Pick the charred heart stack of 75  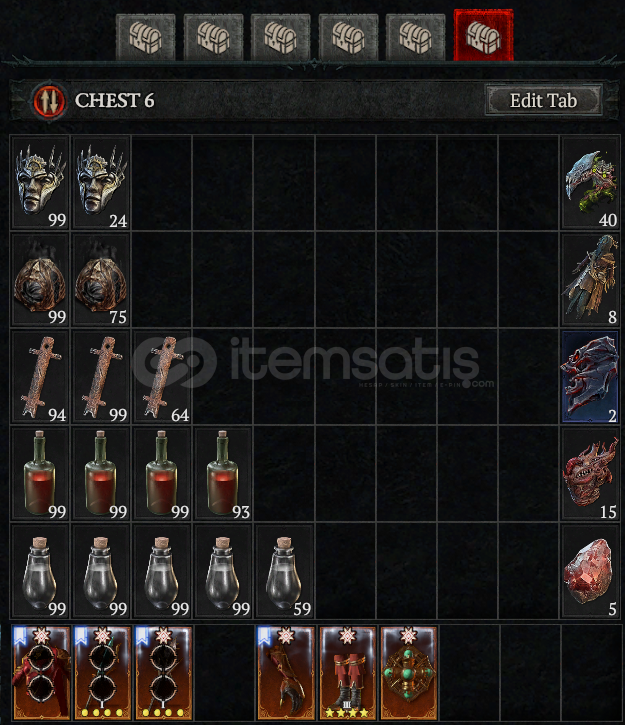[x=101, y=280]
